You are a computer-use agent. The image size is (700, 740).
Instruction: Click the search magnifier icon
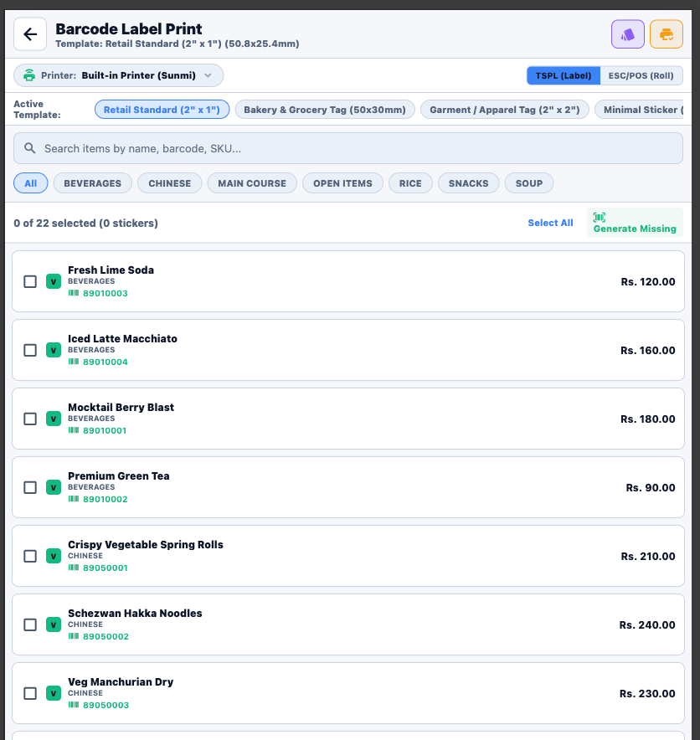[x=30, y=148]
